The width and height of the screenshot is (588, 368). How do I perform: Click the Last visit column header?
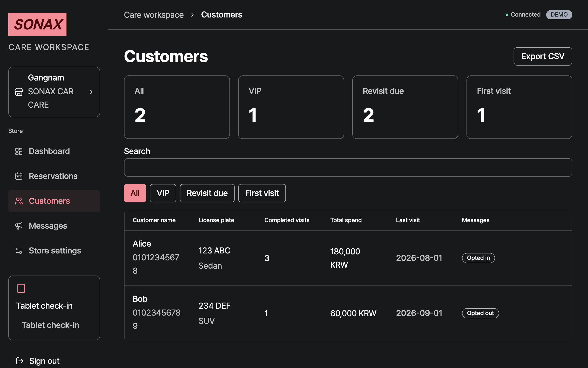pyautogui.click(x=408, y=220)
